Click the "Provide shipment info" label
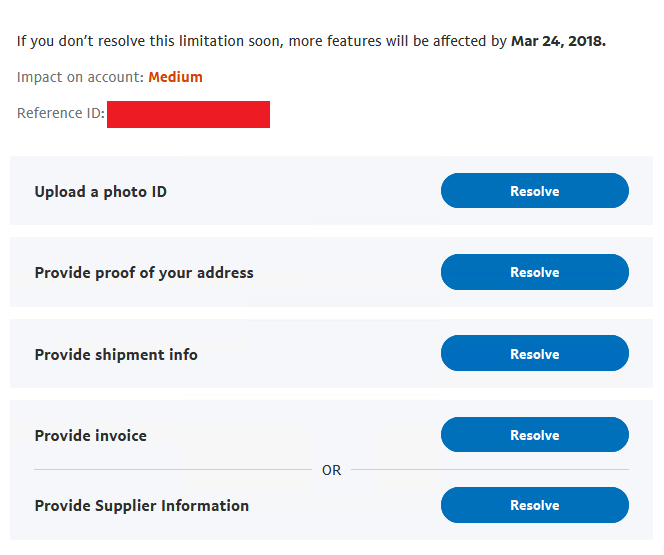 [x=116, y=354]
